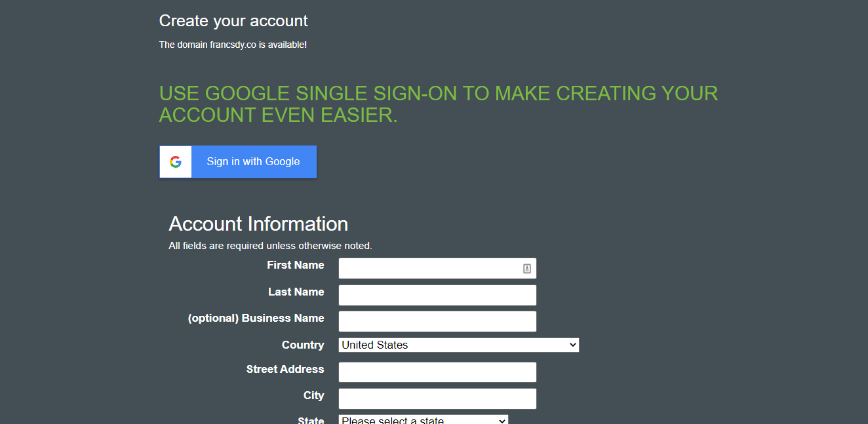Click the 'City' label

click(314, 396)
